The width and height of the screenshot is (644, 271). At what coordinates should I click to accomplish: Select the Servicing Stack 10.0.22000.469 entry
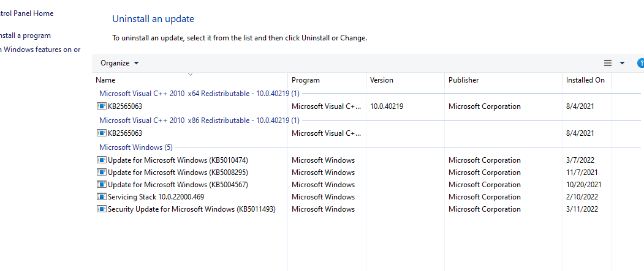point(156,197)
